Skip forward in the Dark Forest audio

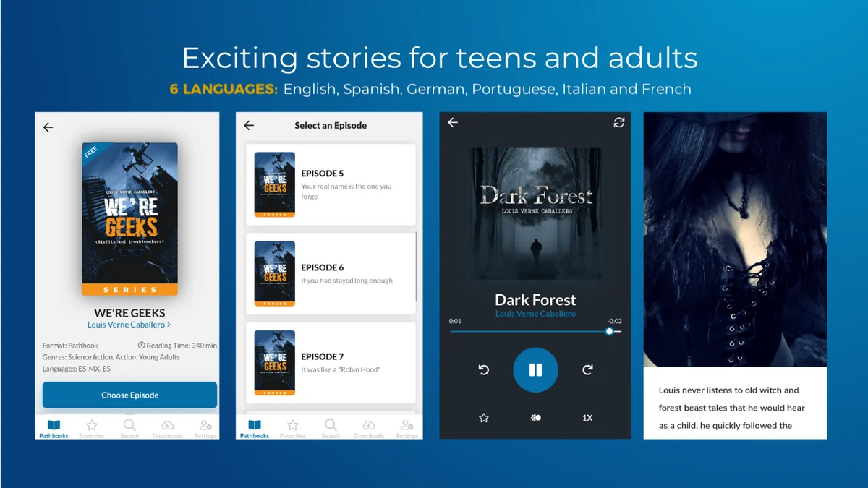coord(587,370)
